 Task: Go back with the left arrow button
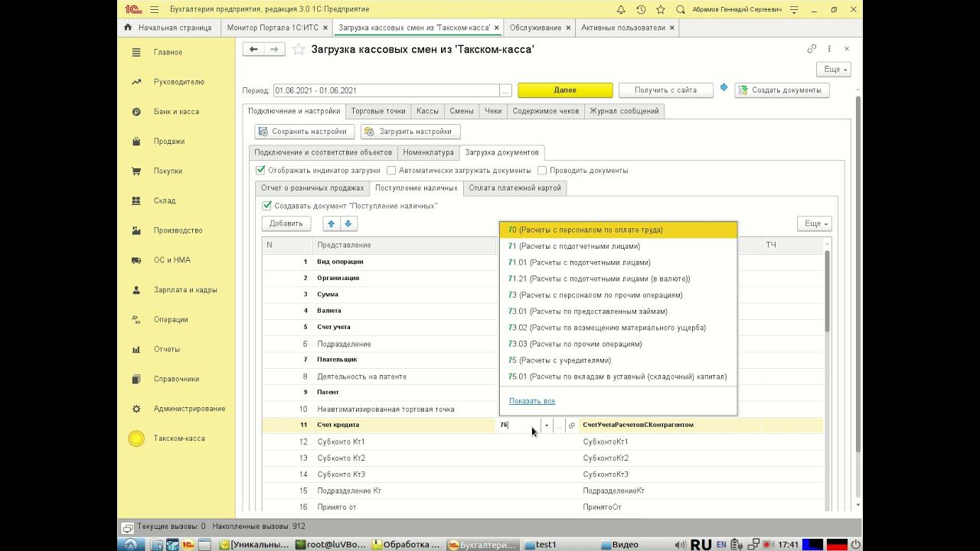tap(253, 49)
